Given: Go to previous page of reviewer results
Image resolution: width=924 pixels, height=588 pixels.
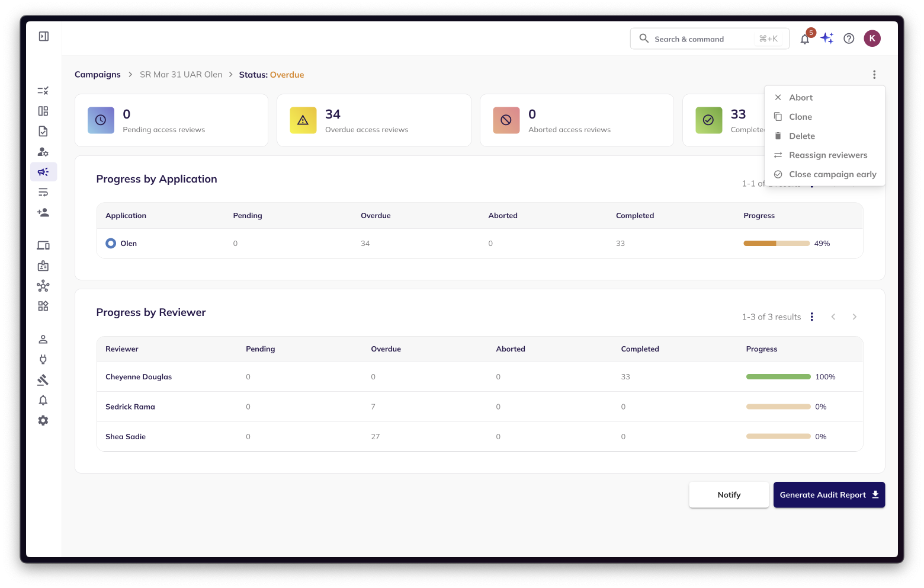Looking at the screenshot, I should pyautogui.click(x=833, y=317).
